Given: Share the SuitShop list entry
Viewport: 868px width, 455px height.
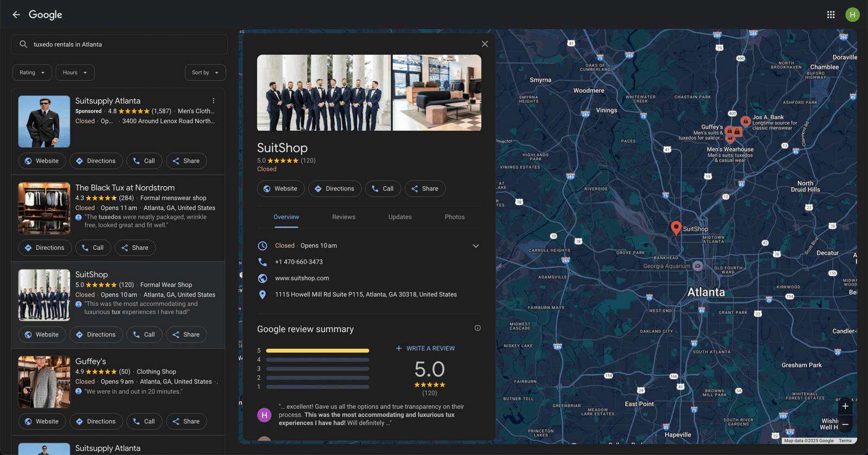Looking at the screenshot, I should [x=186, y=334].
